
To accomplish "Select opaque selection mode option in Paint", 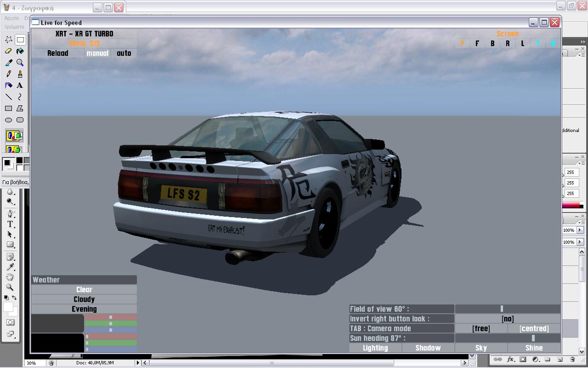I will click(14, 136).
